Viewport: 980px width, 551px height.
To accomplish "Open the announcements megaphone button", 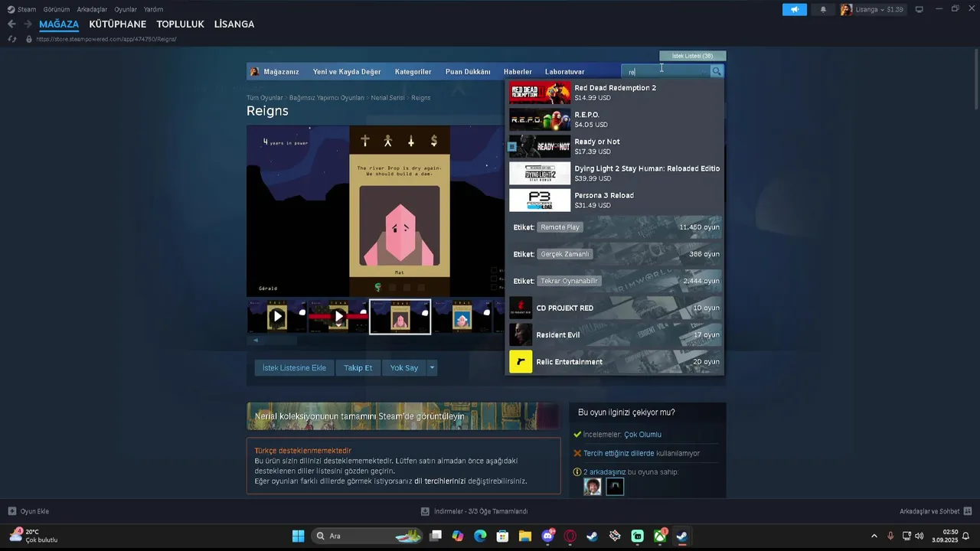I will 795,9.
